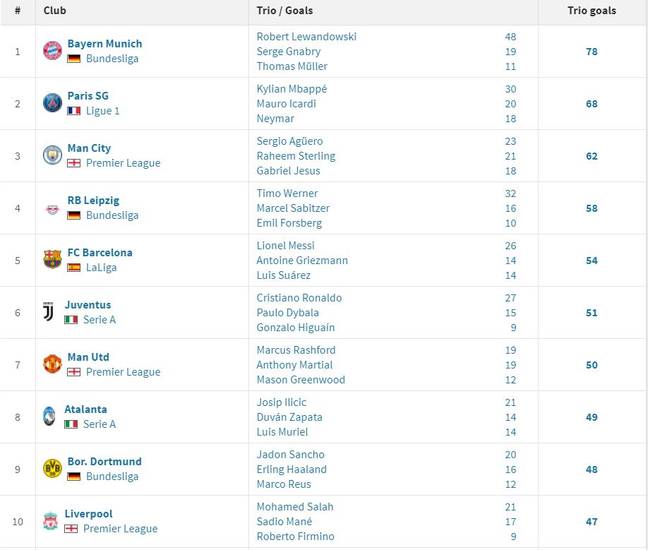Open the RB Leipzig club link

pos(93,200)
